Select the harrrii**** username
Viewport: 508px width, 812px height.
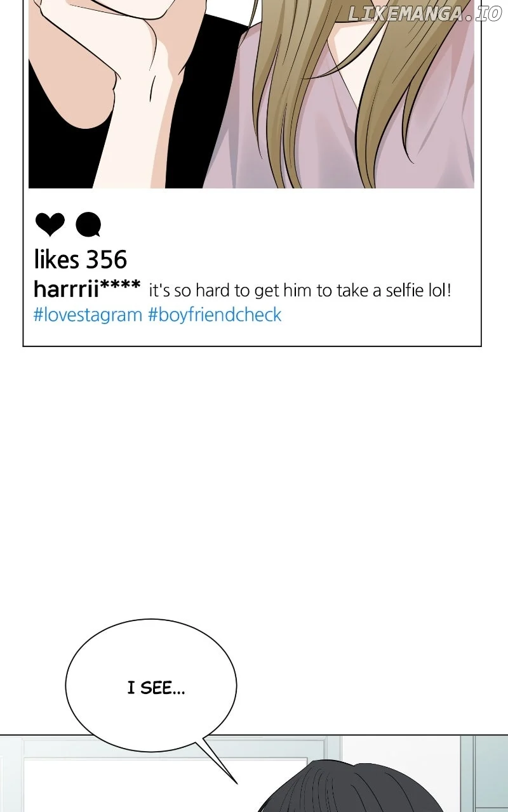tap(87, 289)
